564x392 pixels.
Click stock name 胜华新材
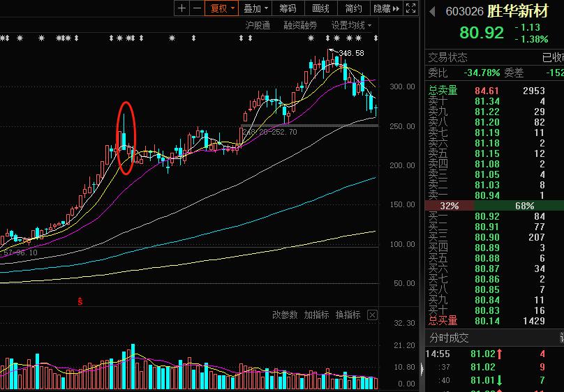pyautogui.click(x=518, y=11)
